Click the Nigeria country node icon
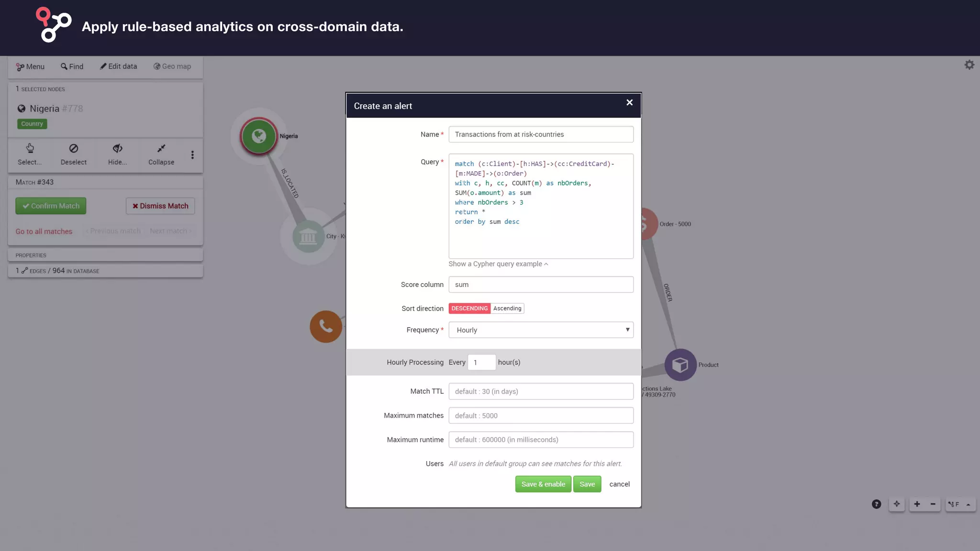Image resolution: width=980 pixels, height=551 pixels. [259, 136]
